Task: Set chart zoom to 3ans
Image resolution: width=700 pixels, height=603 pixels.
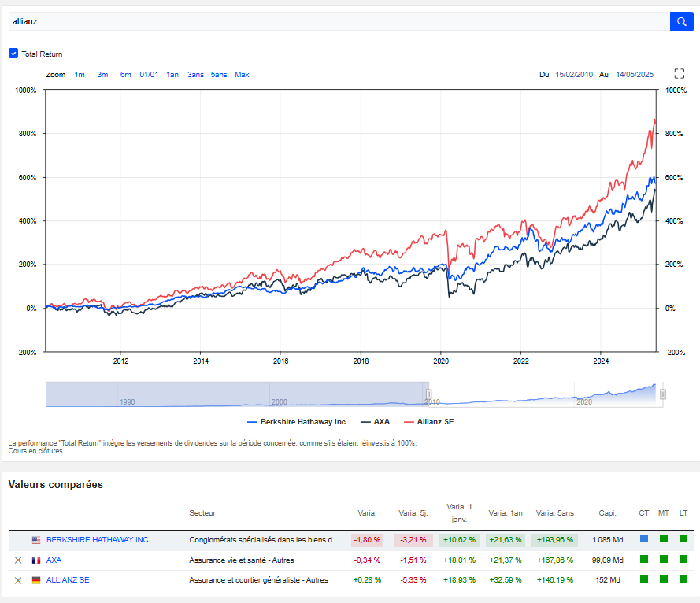Action: (x=195, y=75)
